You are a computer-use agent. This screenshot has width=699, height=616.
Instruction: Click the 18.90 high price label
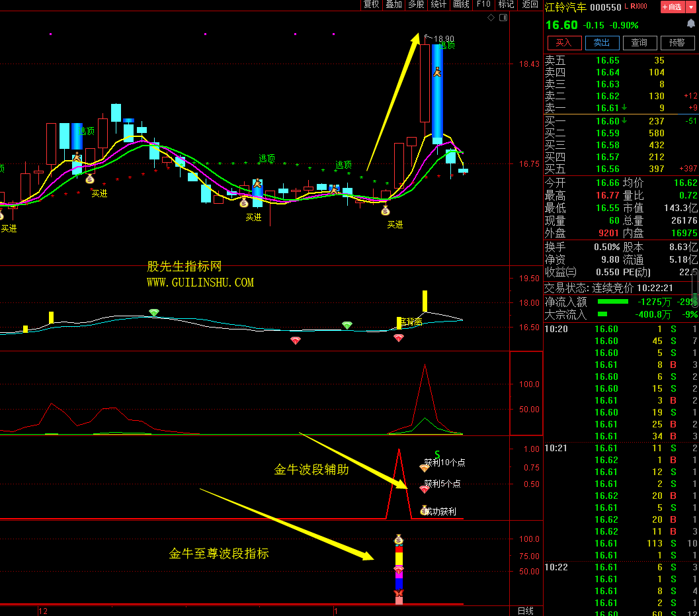[444, 39]
